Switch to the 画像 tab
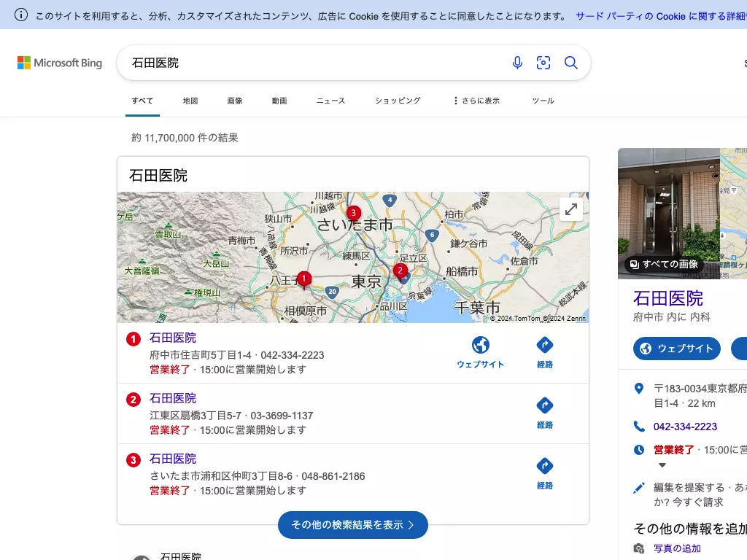This screenshot has width=747, height=560. click(235, 101)
